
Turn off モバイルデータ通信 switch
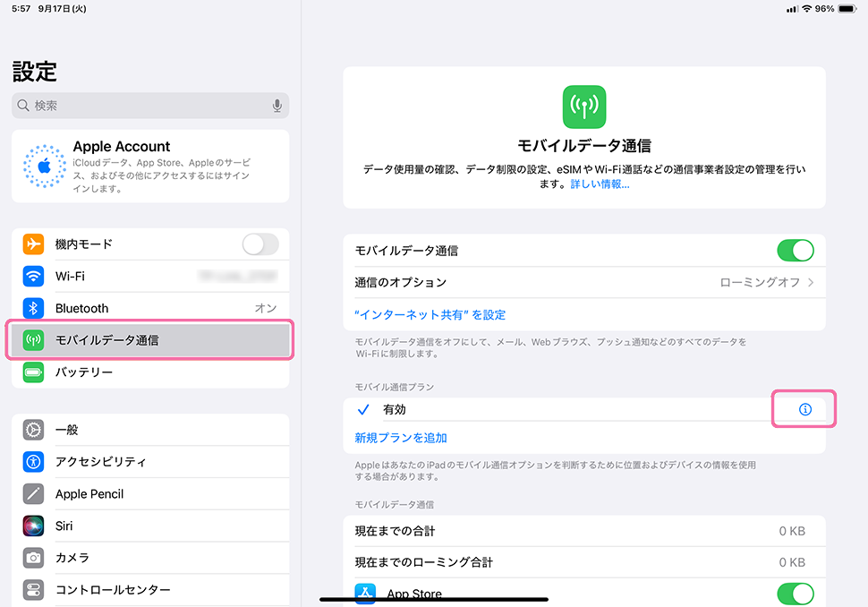(795, 250)
